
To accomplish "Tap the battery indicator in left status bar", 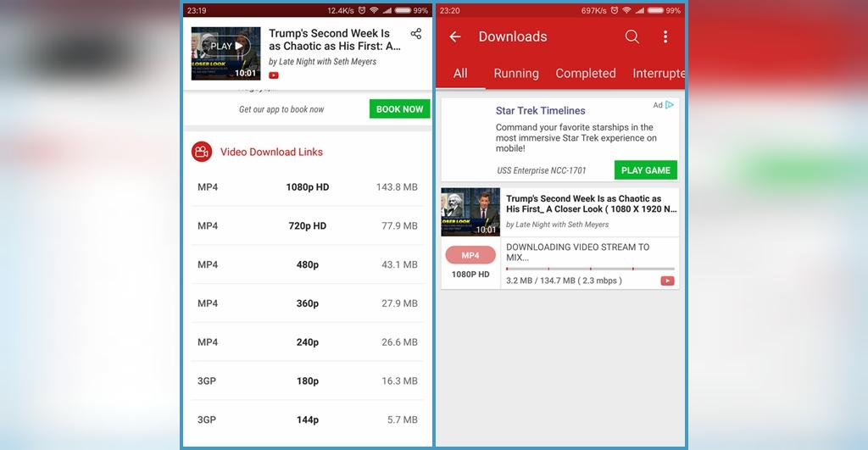I will pyautogui.click(x=403, y=10).
